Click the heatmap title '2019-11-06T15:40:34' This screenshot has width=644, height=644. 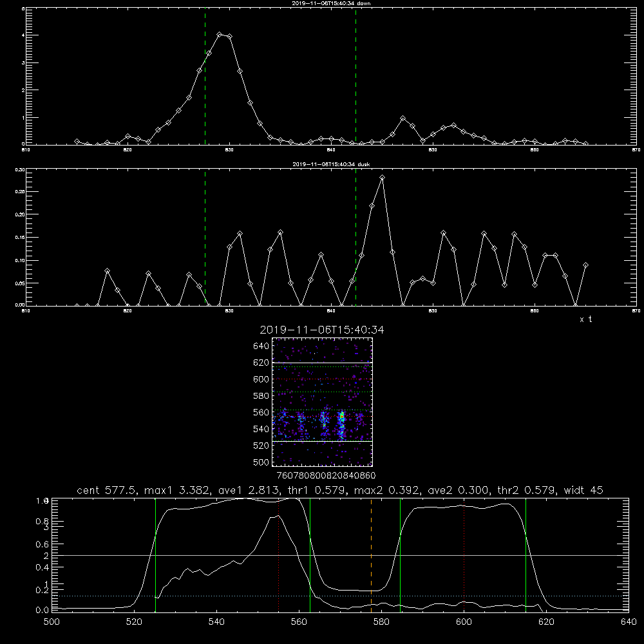(x=322, y=330)
